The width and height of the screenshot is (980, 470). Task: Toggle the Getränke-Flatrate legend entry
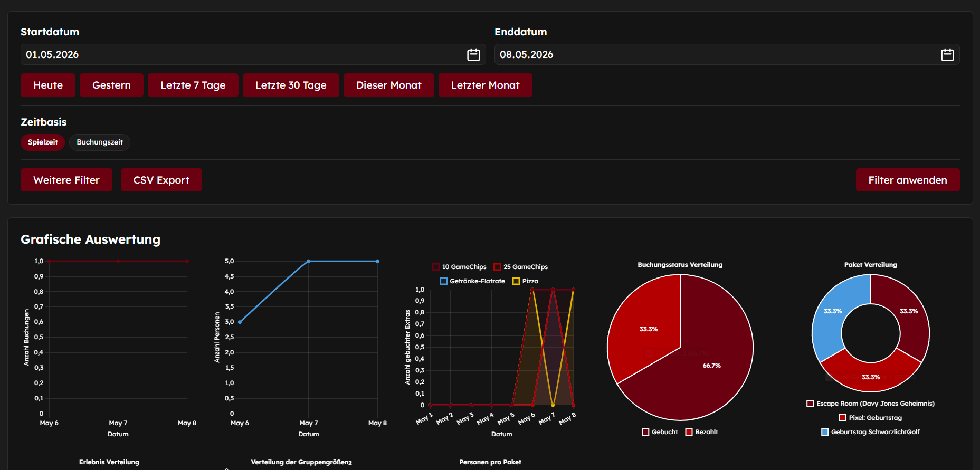[472, 281]
